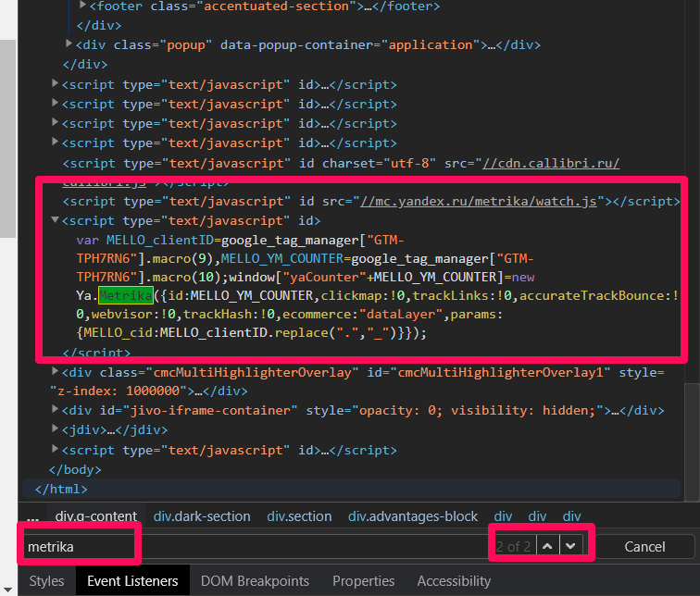700x596 pixels.
Task: Switch to the Accessibility tab
Action: click(x=454, y=581)
